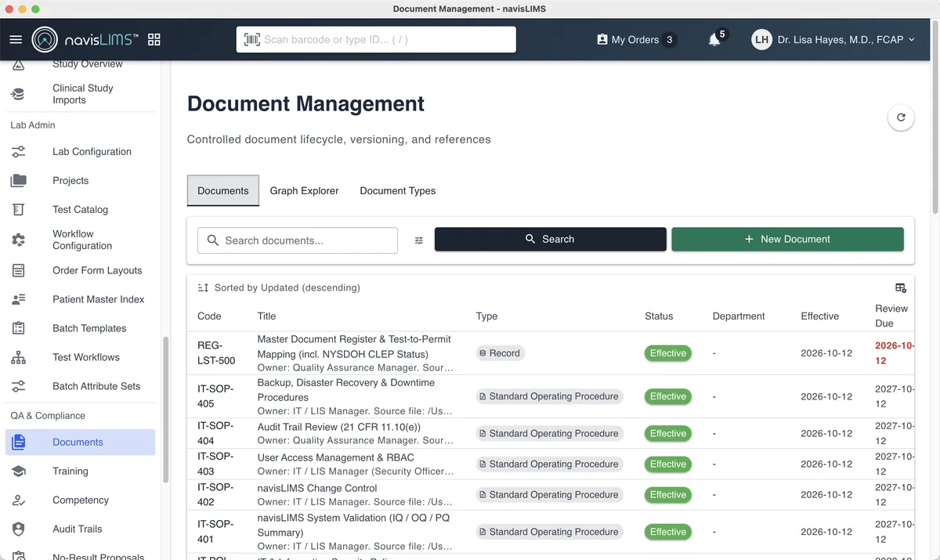Click the Training graduation cap icon
The height and width of the screenshot is (560, 940).
18,471
